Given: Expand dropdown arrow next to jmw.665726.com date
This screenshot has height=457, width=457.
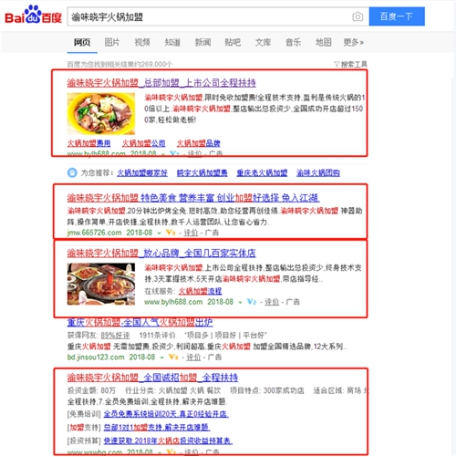Looking at the screenshot, I should click(x=159, y=233).
